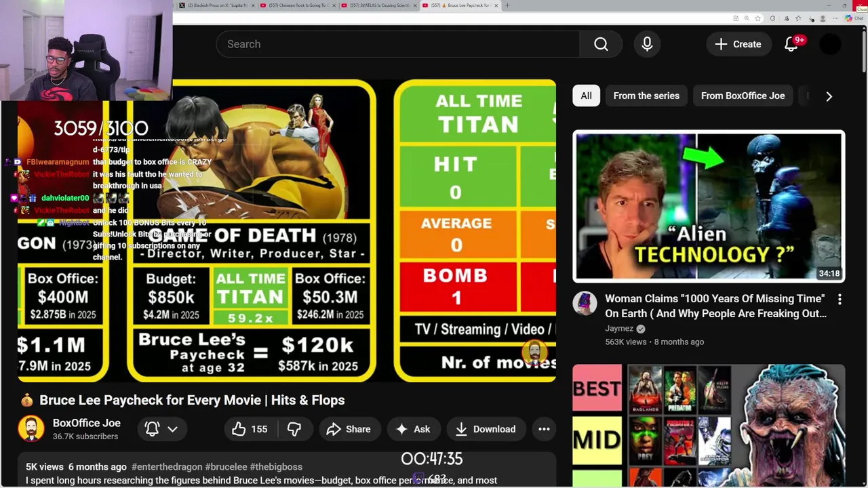868x488 pixels.
Task: Click the Bruce Lee video player
Action: [287, 230]
